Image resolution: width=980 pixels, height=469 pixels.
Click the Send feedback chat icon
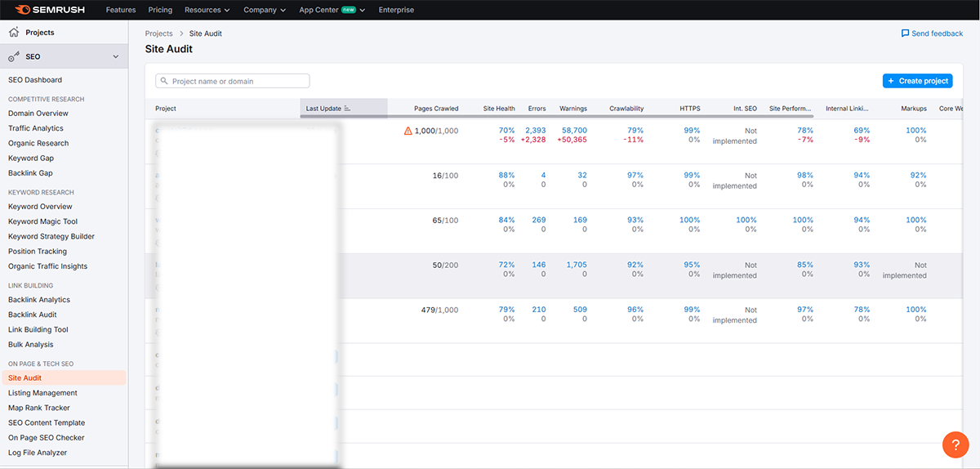(x=905, y=33)
